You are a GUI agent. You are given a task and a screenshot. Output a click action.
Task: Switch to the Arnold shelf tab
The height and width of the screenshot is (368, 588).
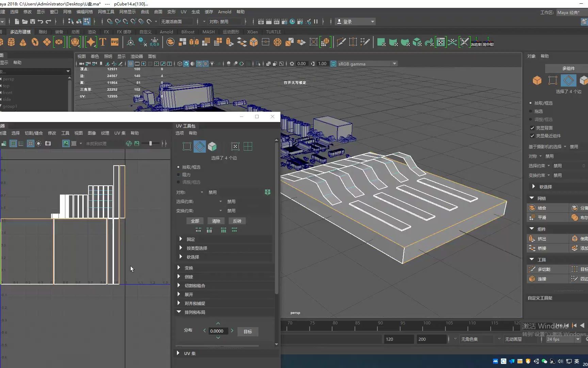(x=166, y=32)
